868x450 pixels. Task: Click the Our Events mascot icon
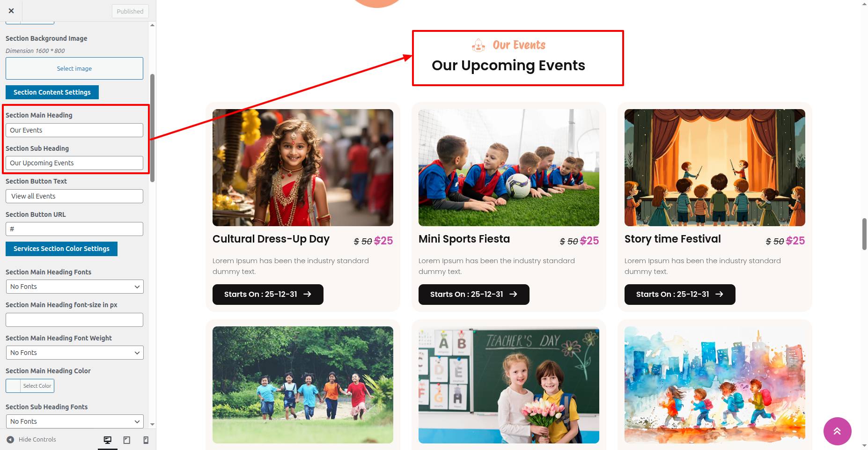pos(478,45)
